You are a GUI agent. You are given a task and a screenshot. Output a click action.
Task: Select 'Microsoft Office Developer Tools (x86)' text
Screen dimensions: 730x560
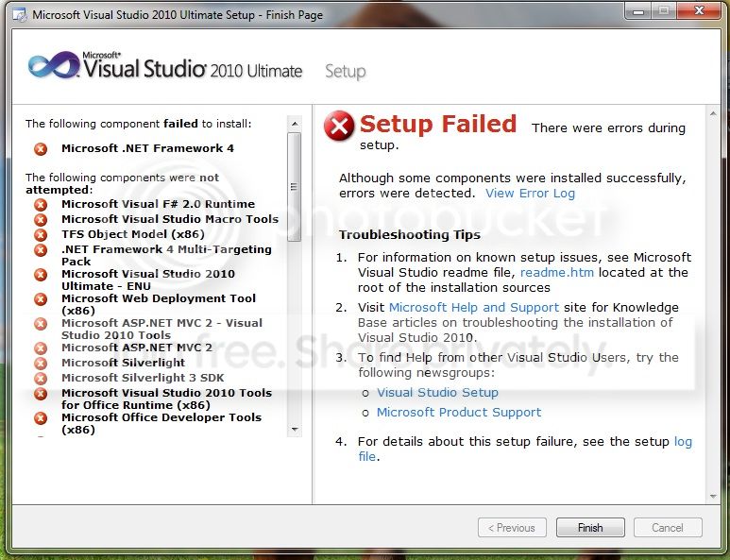pos(161,424)
